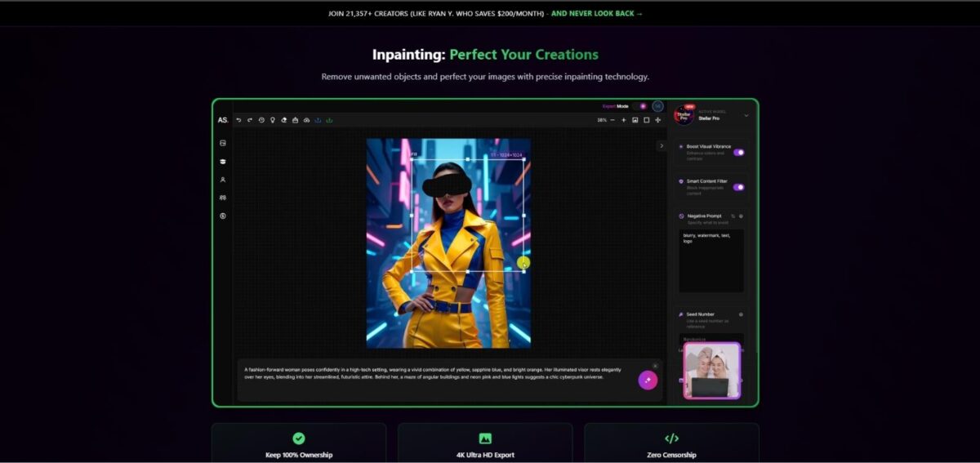Collapse the right settings panel with chevron
The width and height of the screenshot is (980, 463).
661,145
